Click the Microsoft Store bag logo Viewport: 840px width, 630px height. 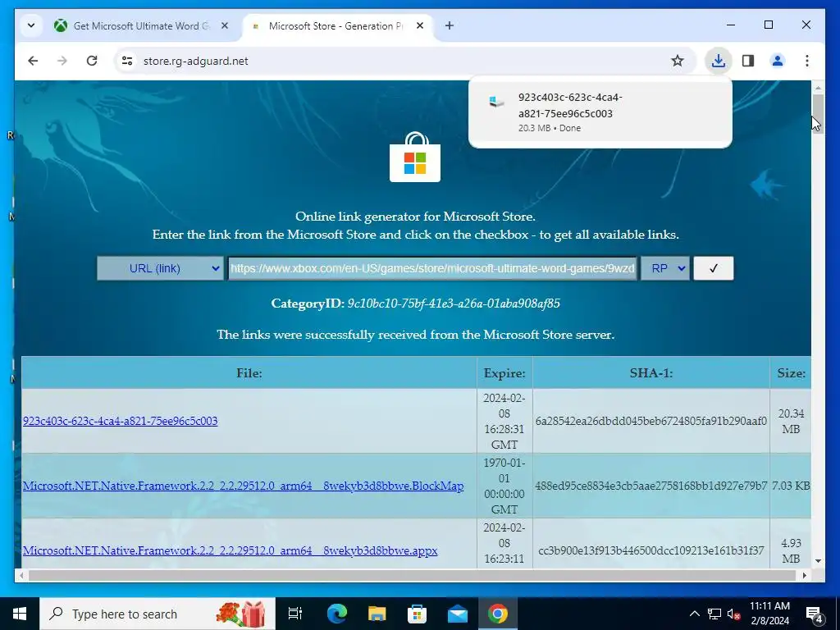pos(415,157)
